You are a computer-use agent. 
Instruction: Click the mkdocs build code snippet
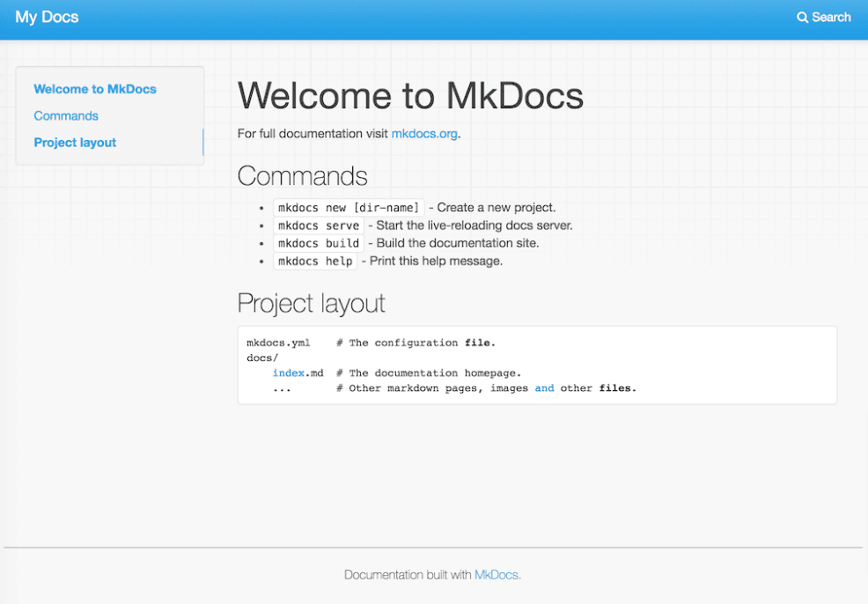tap(318, 243)
